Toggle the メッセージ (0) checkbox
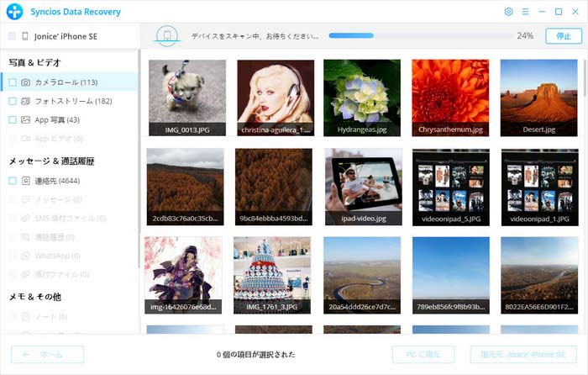Image resolution: width=588 pixels, height=375 pixels. [x=13, y=199]
